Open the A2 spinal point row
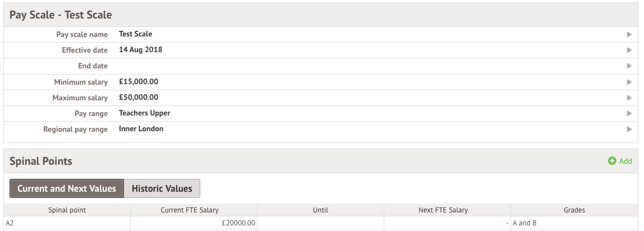Screen dimensions: 644x231 pos(321,223)
